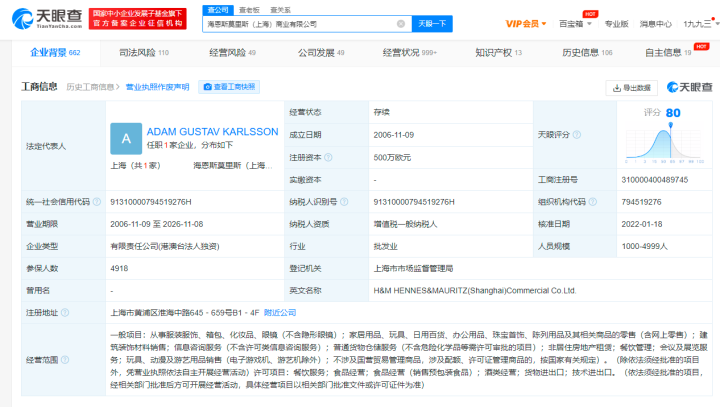Click the 2006-11-09 establishment date value
The width and height of the screenshot is (720, 407).
tap(394, 135)
